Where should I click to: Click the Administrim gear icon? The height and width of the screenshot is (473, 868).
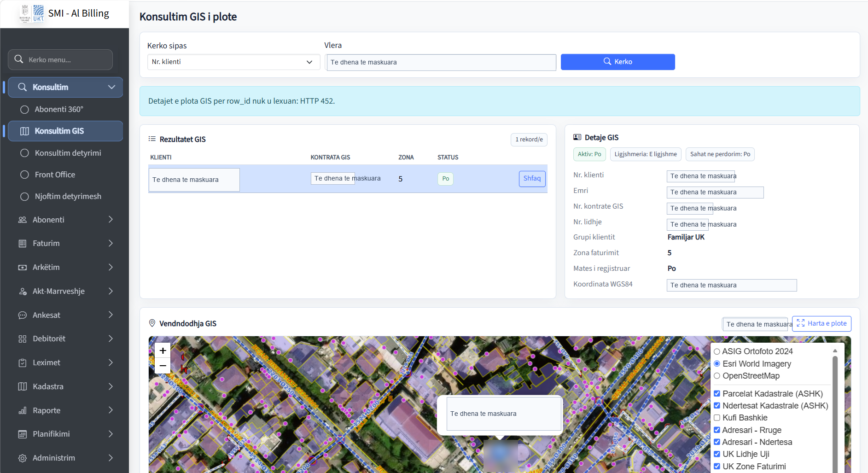pos(22,458)
